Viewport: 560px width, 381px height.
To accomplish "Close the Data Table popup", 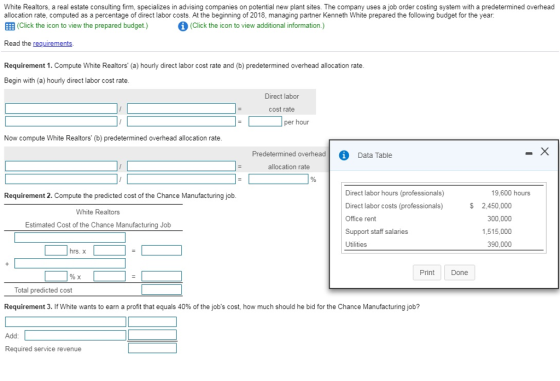I will pos(545,151).
